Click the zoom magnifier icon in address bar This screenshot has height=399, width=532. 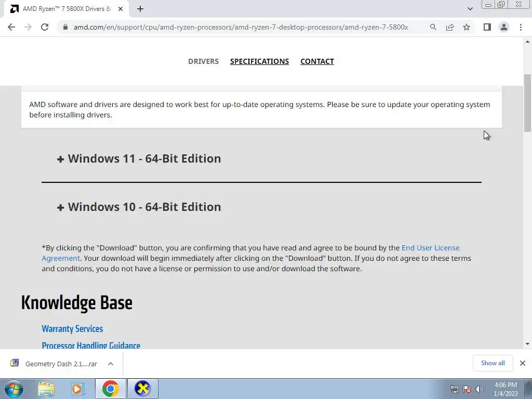pyautogui.click(x=433, y=27)
